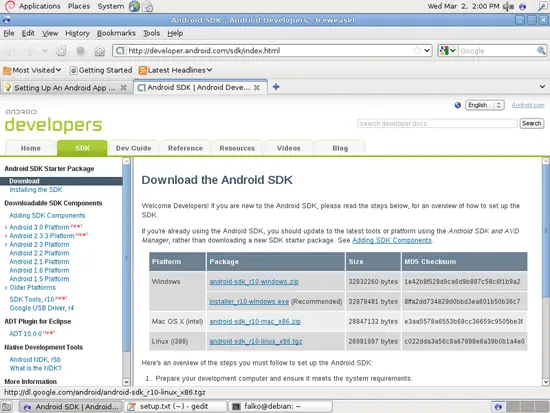The image size is (550, 413).
Task: Click sidebar scrollbar down arrow
Action: click(126, 382)
